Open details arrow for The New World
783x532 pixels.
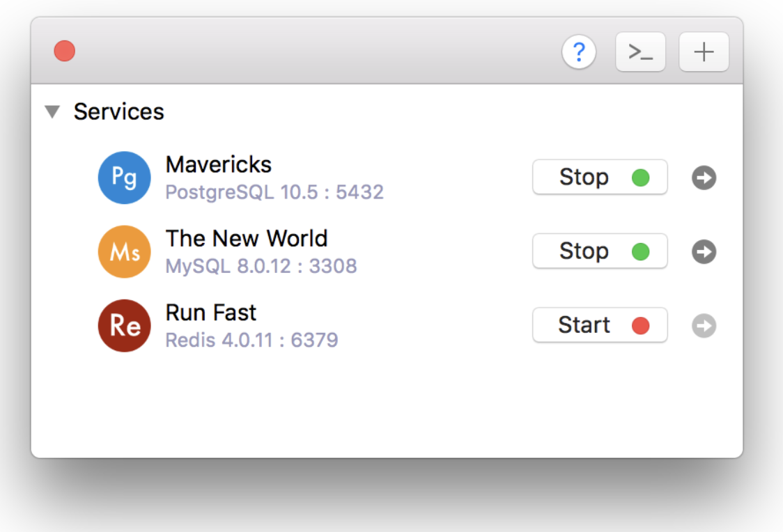(x=704, y=251)
